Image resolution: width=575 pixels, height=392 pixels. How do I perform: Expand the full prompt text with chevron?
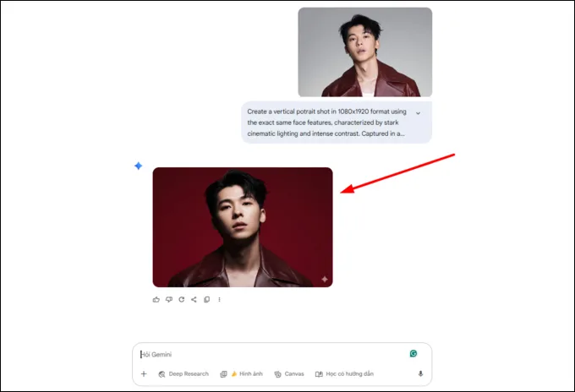(418, 113)
